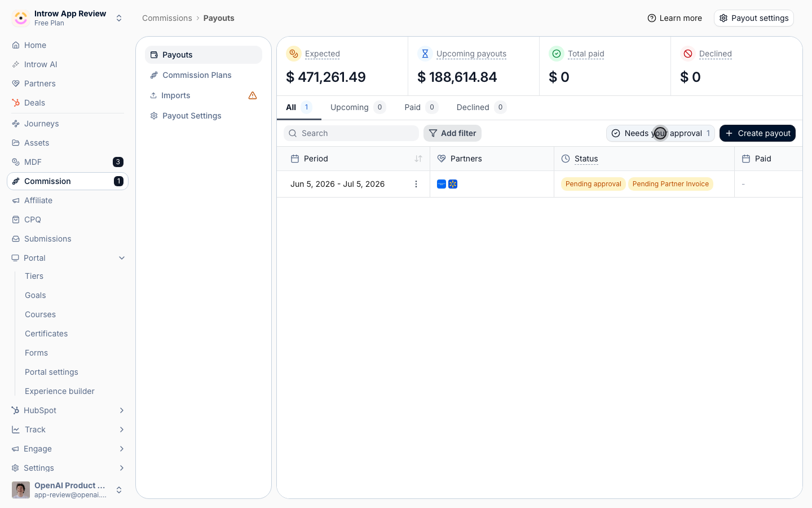
Task: Click the user avatar photo
Action: 21,490
